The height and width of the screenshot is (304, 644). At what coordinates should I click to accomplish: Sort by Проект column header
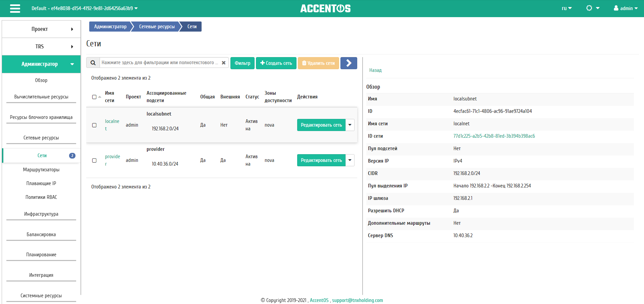point(133,97)
